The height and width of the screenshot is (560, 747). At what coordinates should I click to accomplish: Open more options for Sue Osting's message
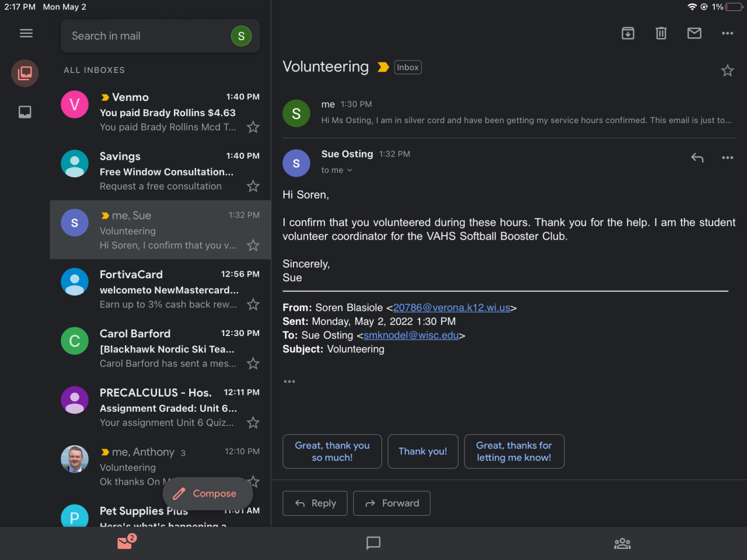click(727, 157)
